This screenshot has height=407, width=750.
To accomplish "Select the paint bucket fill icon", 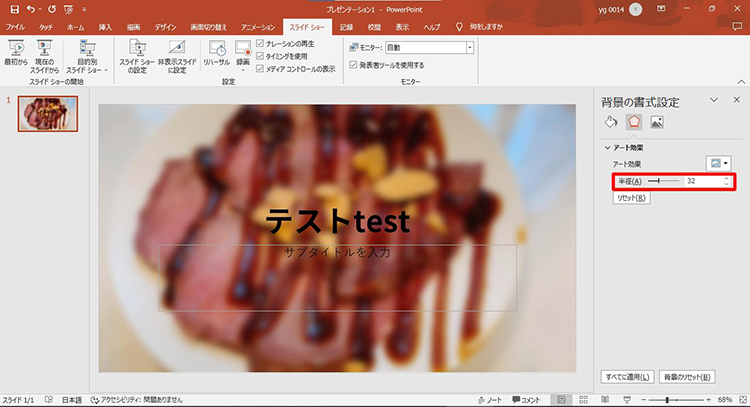I will (611, 122).
